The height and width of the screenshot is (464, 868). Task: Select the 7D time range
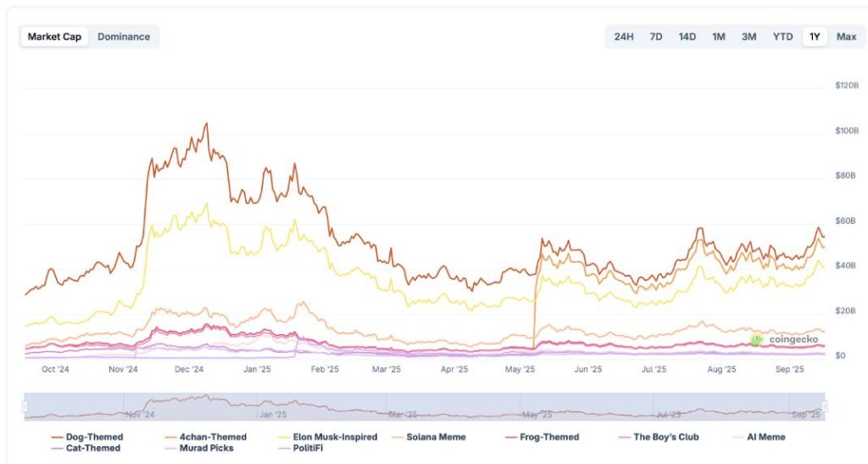click(x=656, y=36)
